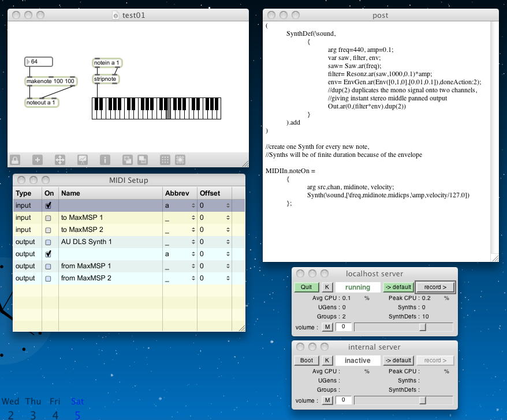Screen dimensions: 507x420
Task: Click the new object plus icon
Action: point(38,160)
